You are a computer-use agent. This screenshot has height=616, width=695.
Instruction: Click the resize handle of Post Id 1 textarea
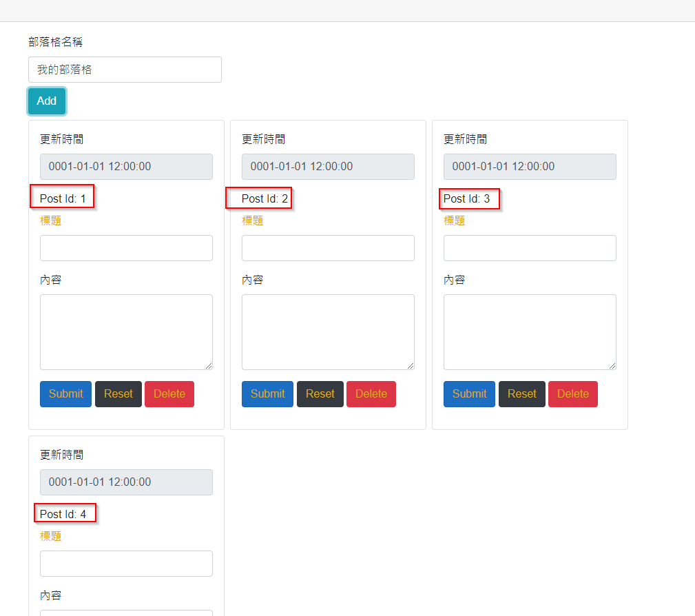pos(209,366)
